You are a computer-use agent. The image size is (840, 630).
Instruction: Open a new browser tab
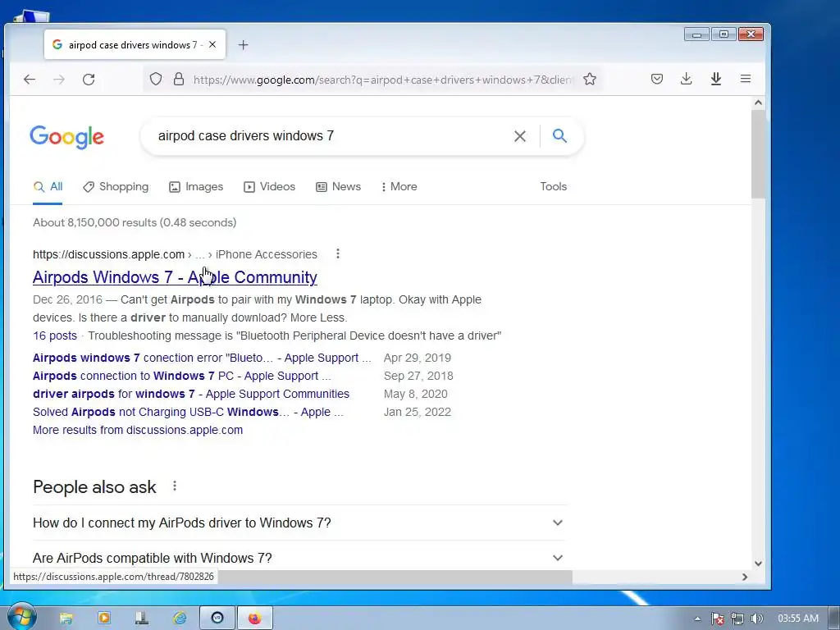243,45
